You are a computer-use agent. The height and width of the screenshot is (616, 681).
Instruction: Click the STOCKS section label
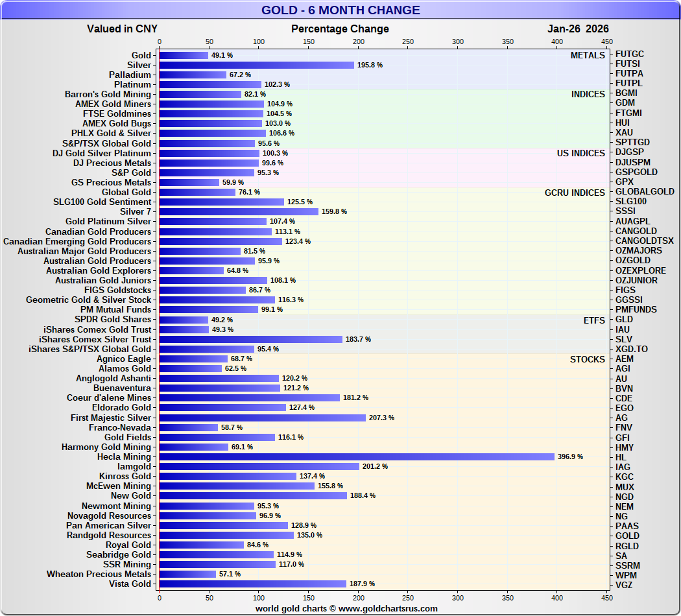(x=587, y=359)
